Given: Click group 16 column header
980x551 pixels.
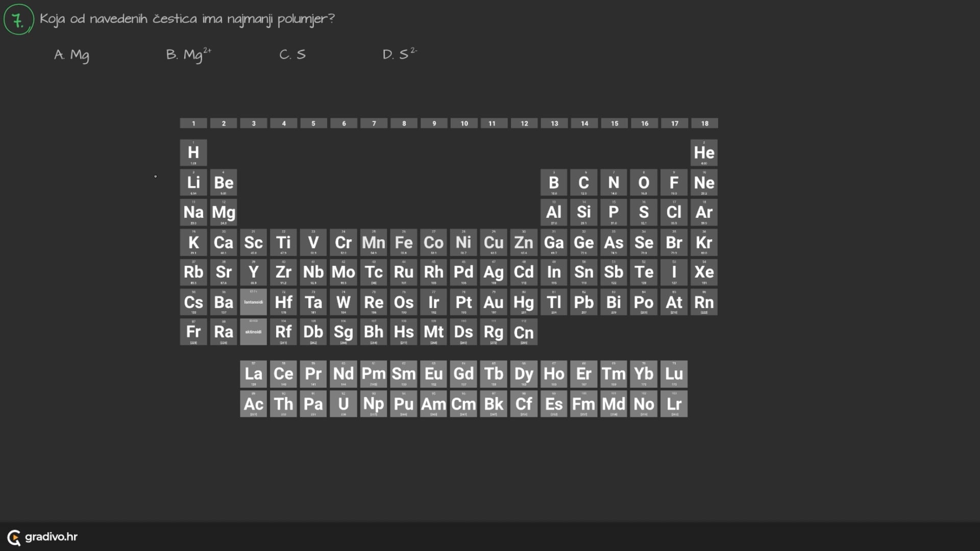Looking at the screenshot, I should point(645,123).
